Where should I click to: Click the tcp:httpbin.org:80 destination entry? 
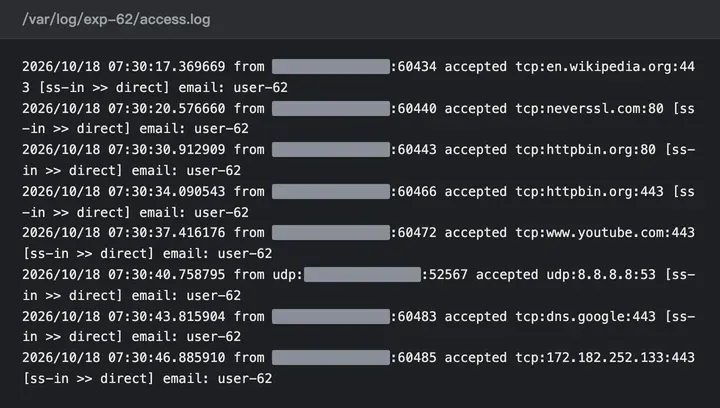click(585, 150)
